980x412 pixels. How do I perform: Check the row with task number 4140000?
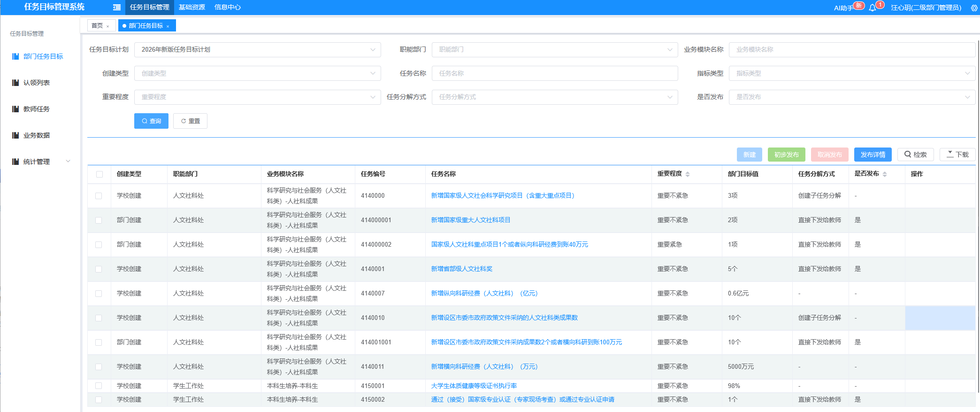click(x=99, y=196)
